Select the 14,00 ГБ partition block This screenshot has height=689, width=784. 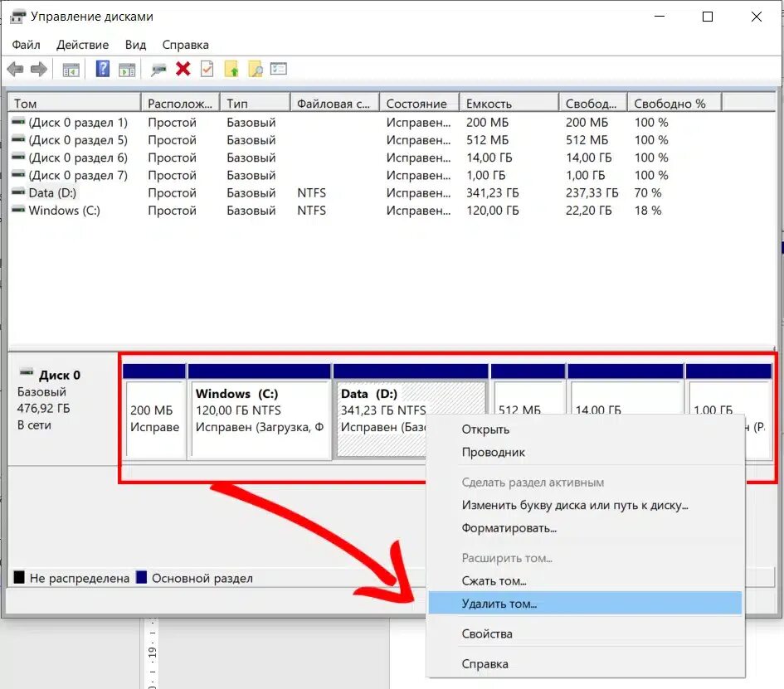(626, 390)
